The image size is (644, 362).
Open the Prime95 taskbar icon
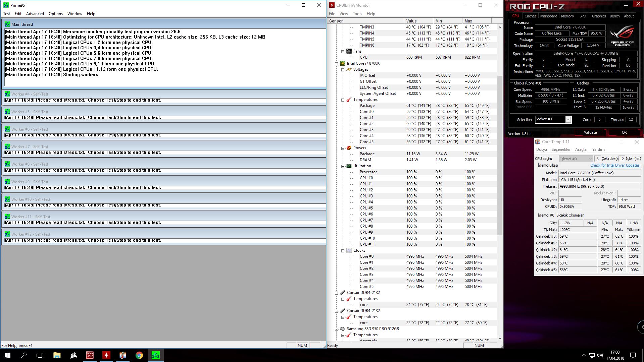pos(155,355)
